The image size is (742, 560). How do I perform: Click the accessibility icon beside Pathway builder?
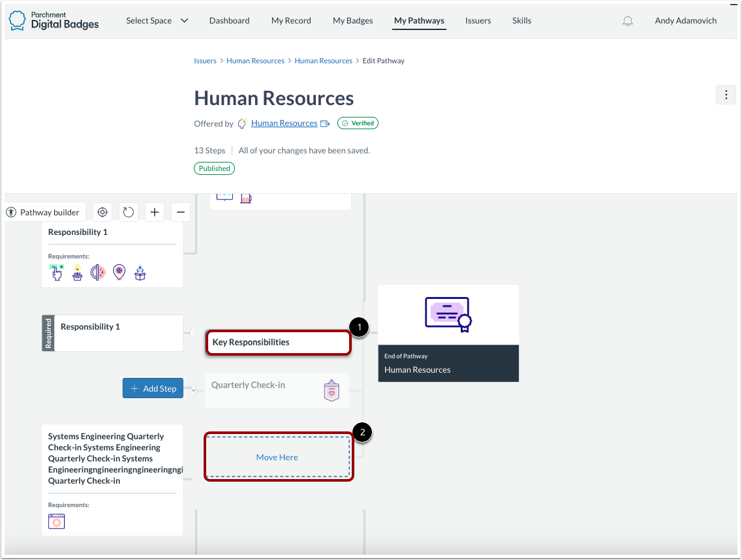[x=11, y=211]
